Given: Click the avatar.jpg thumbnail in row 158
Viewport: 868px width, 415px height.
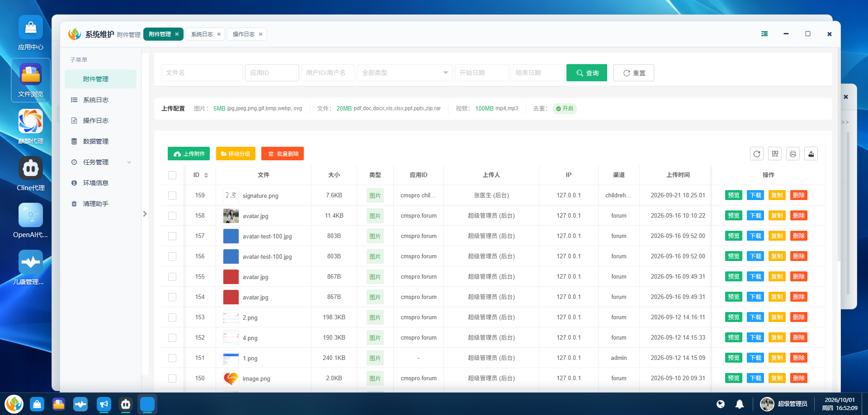Looking at the screenshot, I should 231,216.
